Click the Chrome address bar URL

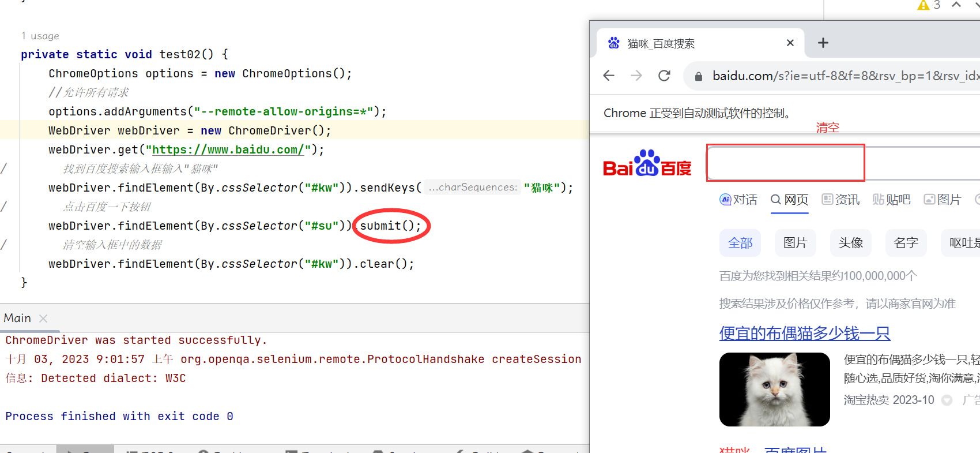[845, 76]
